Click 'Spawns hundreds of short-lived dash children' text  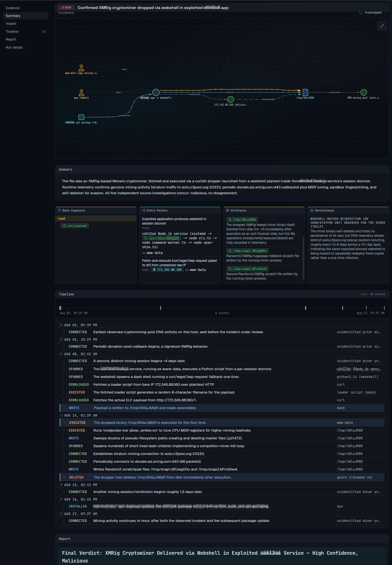pyautogui.click(x=169, y=446)
